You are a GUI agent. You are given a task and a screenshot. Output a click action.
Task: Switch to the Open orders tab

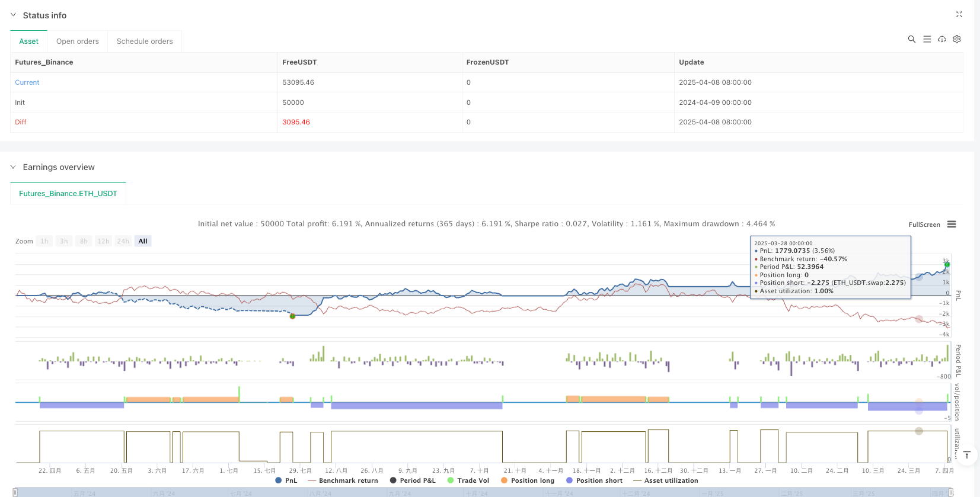pos(78,41)
